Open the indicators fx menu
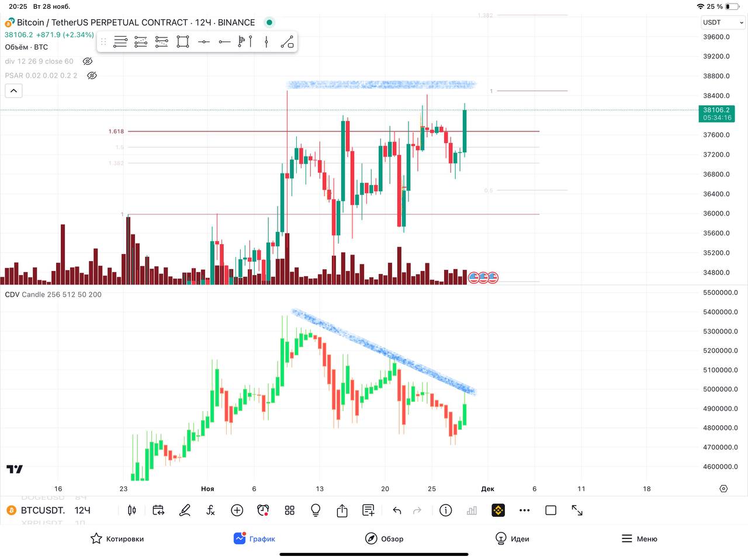 (x=211, y=510)
